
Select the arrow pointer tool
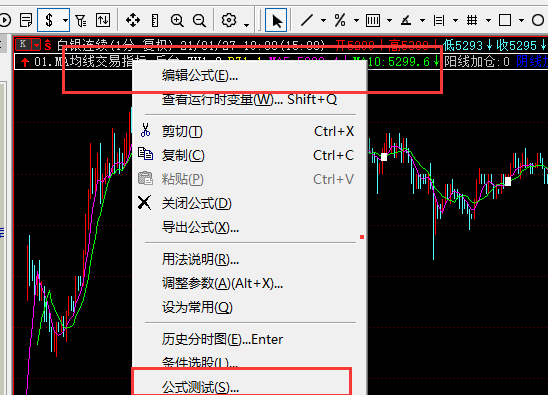pos(276,20)
